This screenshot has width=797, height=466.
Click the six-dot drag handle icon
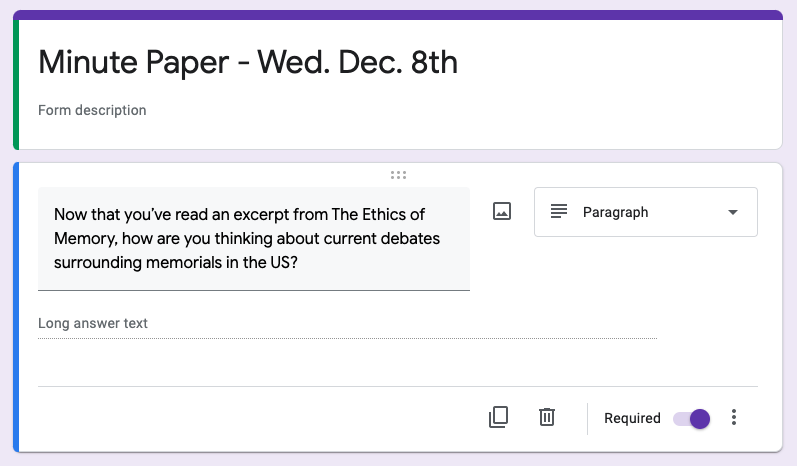click(398, 175)
